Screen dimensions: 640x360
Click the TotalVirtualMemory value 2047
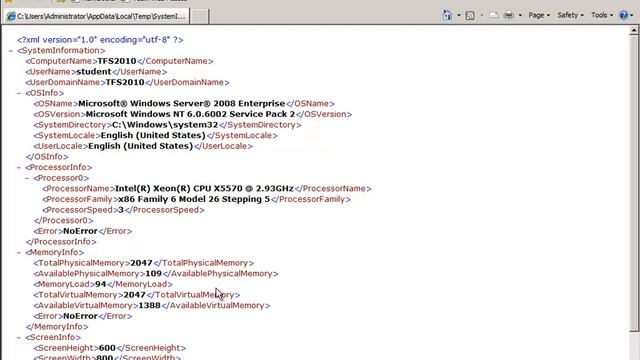pyautogui.click(x=134, y=295)
